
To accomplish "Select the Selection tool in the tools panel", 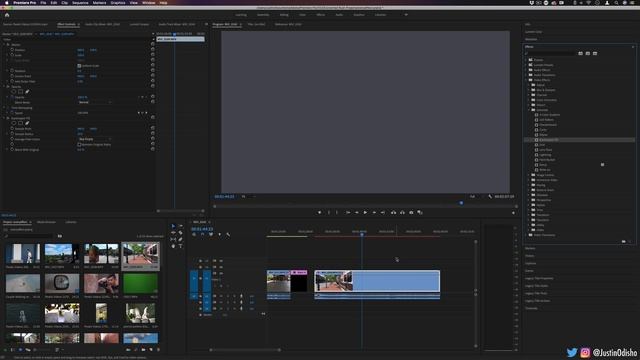I will coord(173,226).
